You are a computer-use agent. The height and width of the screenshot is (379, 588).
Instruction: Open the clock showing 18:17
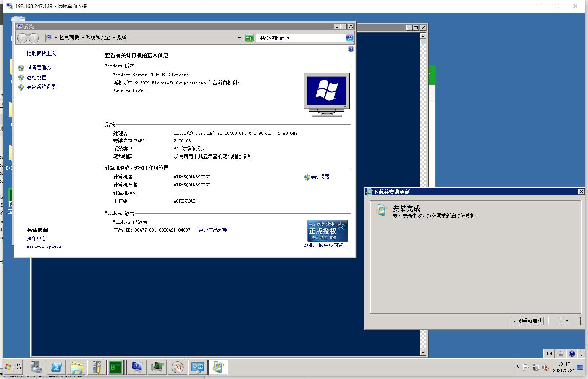click(x=564, y=367)
